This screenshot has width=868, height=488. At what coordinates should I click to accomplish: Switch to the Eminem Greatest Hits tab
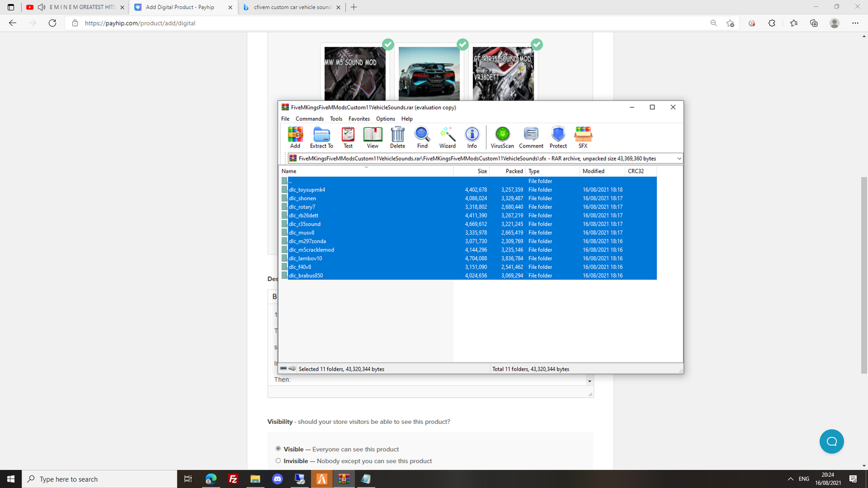click(75, 7)
